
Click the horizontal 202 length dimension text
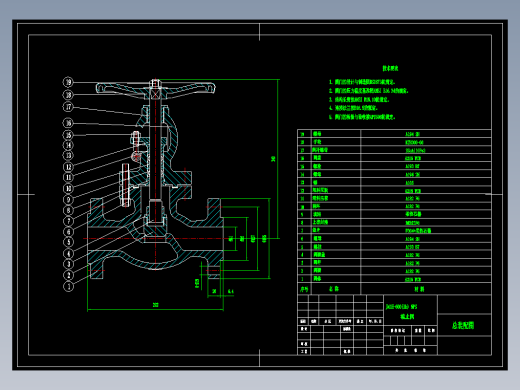click(156, 305)
